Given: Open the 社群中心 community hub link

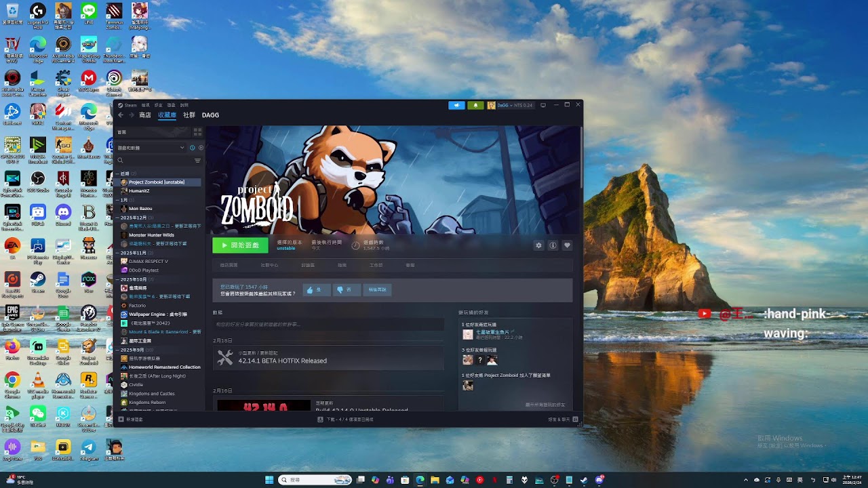Looking at the screenshot, I should tap(269, 265).
